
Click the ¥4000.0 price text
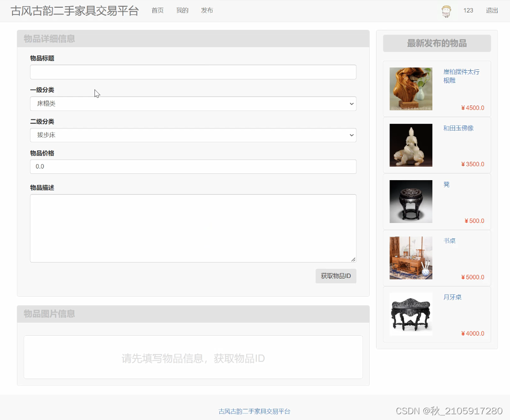tap(472, 333)
